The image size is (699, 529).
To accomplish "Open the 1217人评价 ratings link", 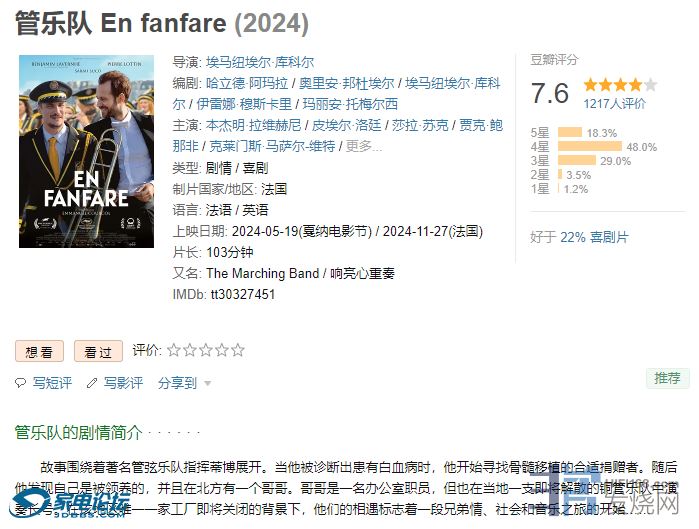I will [615, 104].
